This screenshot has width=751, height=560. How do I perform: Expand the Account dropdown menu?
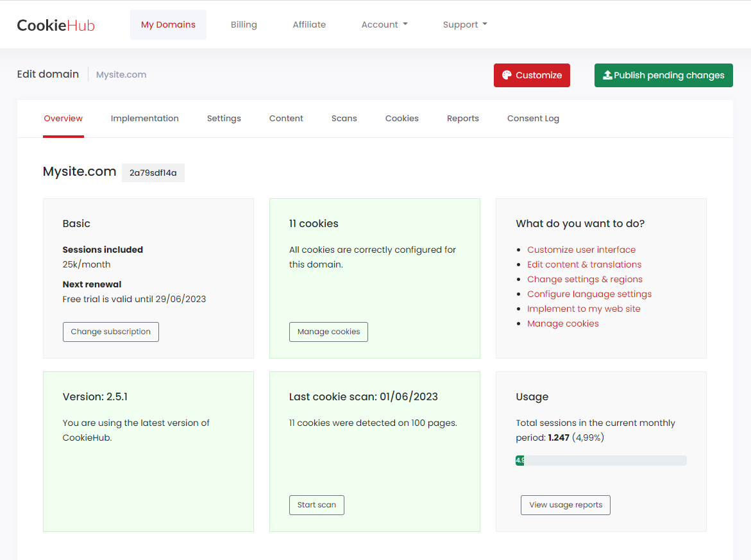pyautogui.click(x=385, y=24)
